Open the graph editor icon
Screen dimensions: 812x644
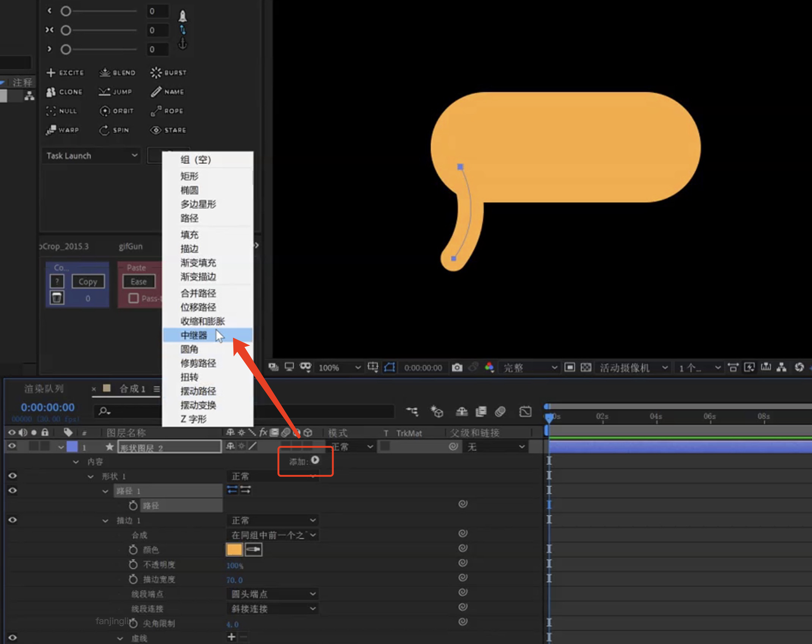[525, 412]
